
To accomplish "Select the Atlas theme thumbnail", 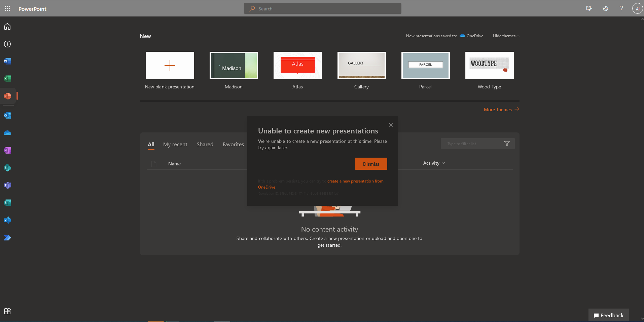I will 297,66.
